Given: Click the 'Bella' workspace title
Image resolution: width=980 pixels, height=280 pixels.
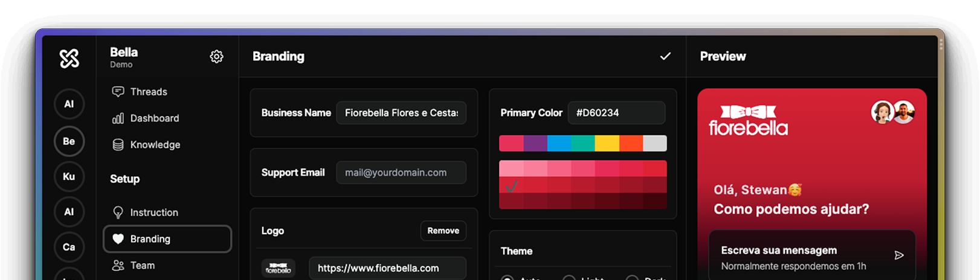Looking at the screenshot, I should (124, 52).
